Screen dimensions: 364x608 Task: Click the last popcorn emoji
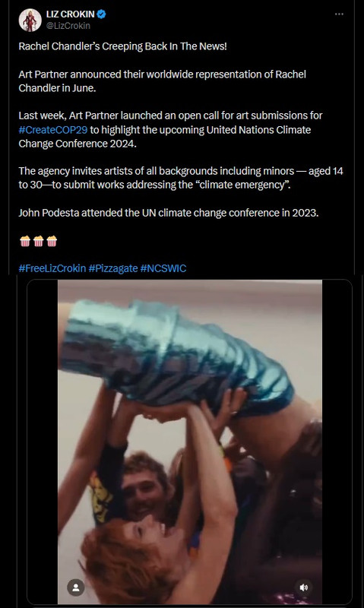(x=52, y=241)
